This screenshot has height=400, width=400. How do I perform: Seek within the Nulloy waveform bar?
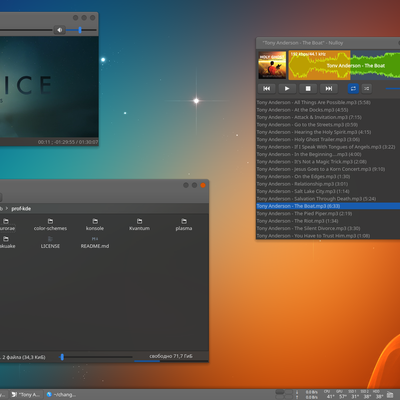pos(344,65)
